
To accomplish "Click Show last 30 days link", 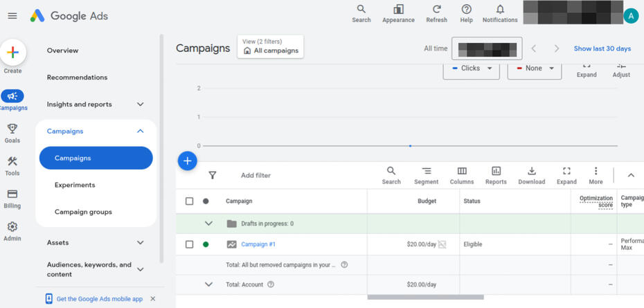I will pos(602,48).
